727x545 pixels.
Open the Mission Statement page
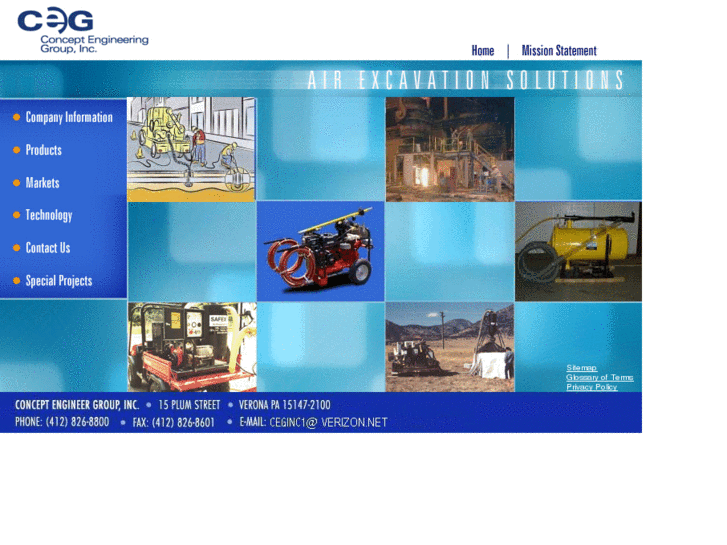pos(559,51)
